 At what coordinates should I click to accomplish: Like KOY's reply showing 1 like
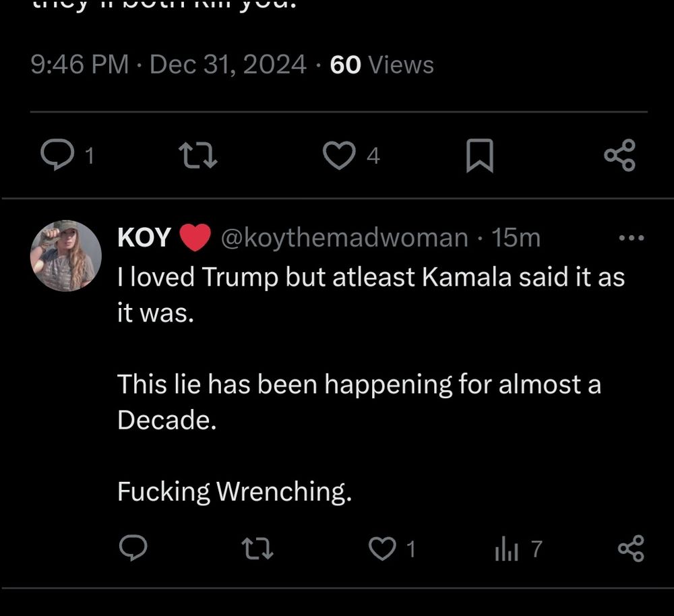pos(382,549)
